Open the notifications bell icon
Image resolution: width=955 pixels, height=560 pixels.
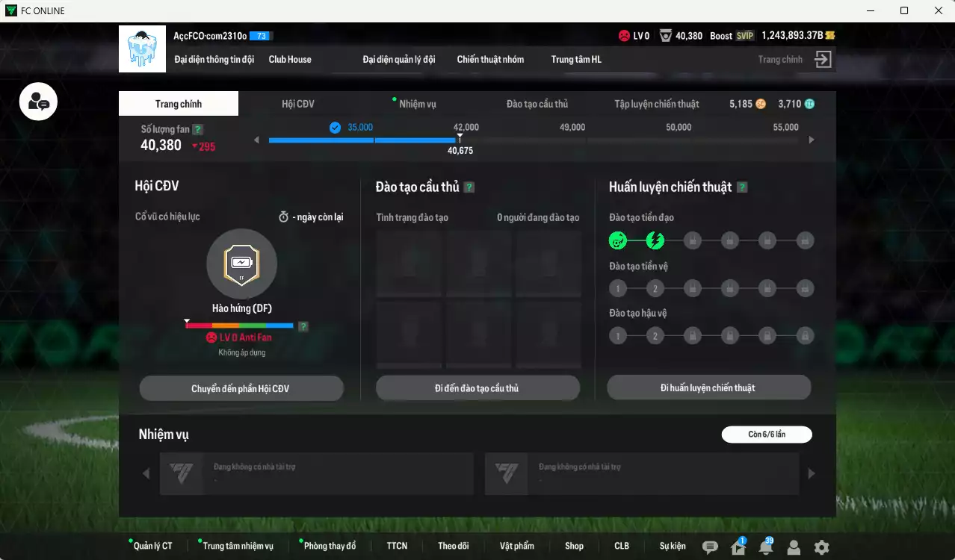click(x=766, y=547)
